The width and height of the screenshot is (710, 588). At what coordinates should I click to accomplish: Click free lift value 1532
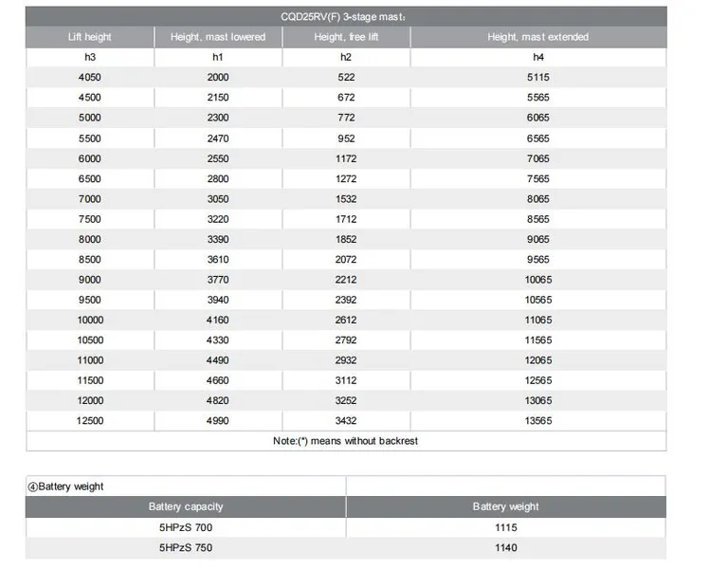(x=346, y=199)
